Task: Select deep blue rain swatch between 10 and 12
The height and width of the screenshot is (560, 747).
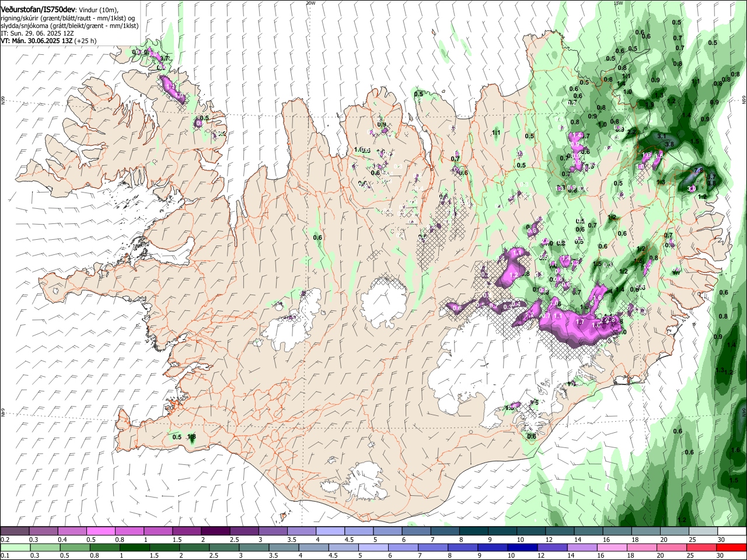Action: (x=522, y=547)
